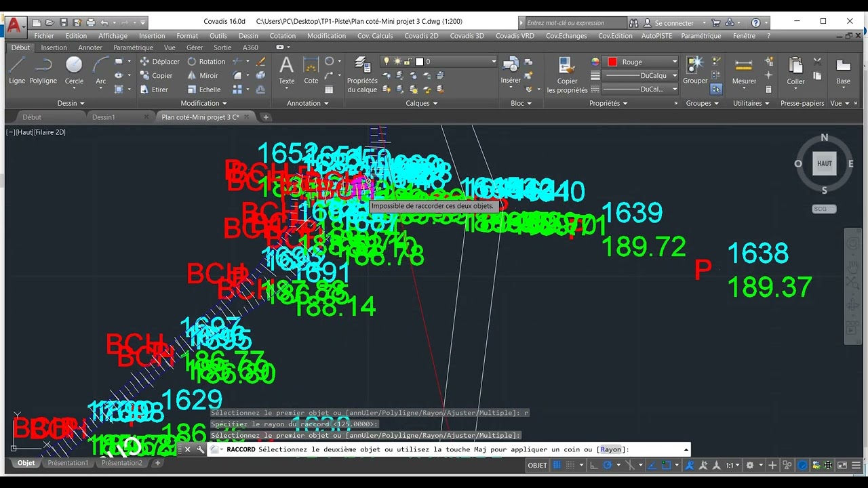
Task: Select the Cercle tool
Action: pos(74,71)
